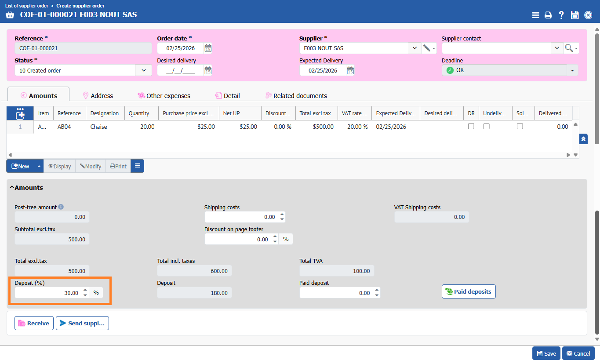Screen dimensions: 600x364
Task: Collapse the Amounts section
Action: 12,188
